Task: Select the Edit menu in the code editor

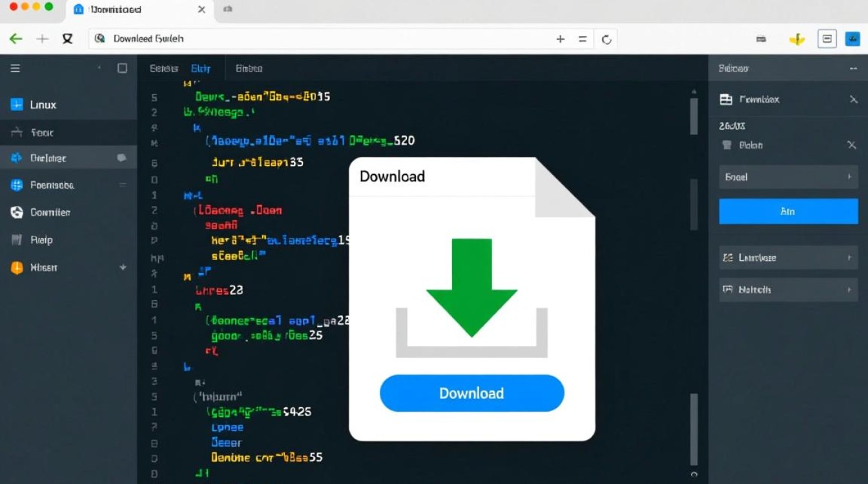Action: click(x=201, y=68)
